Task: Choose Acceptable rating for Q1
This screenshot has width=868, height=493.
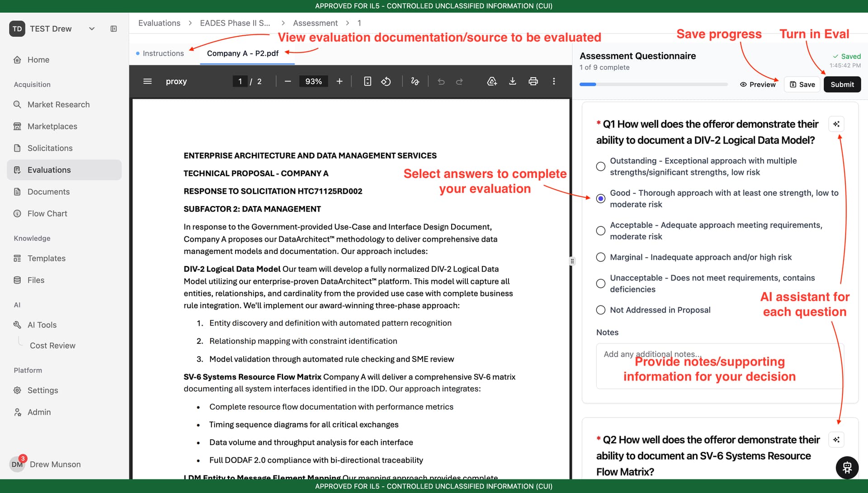Action: 600,230
